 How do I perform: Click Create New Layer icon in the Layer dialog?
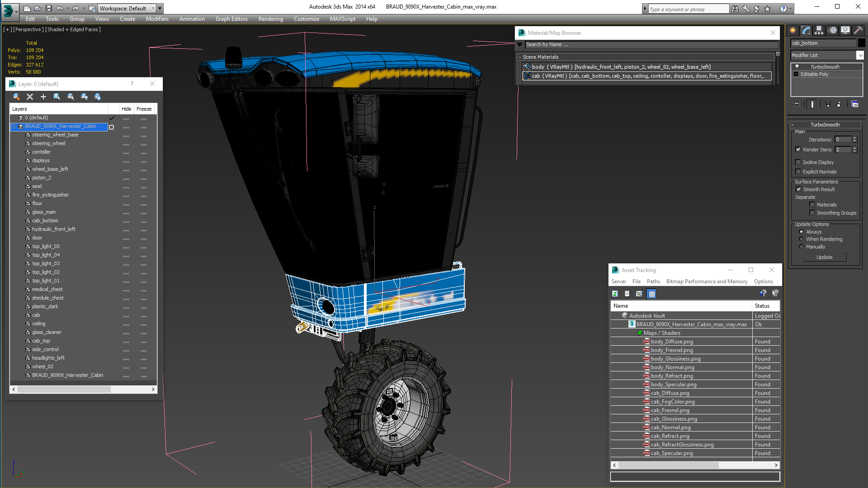(16, 97)
